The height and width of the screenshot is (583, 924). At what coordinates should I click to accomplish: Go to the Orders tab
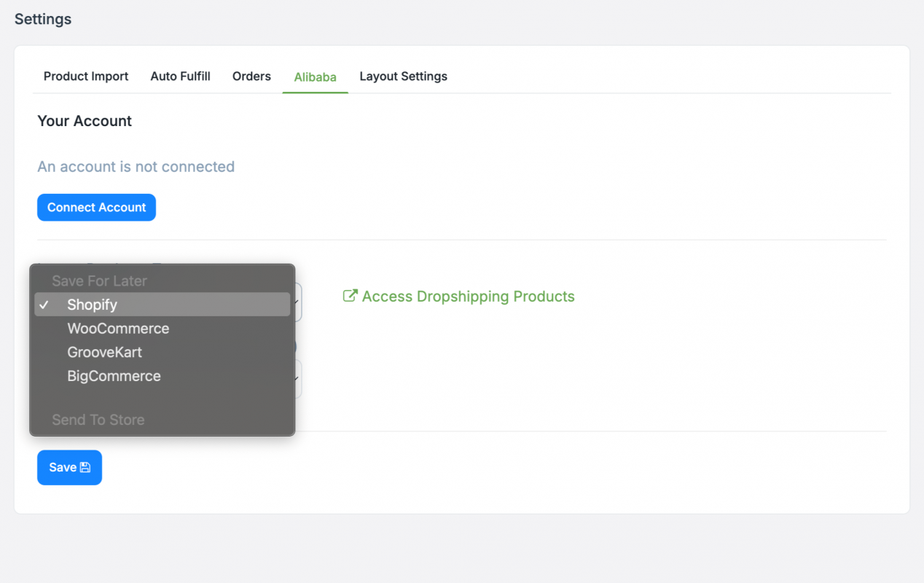[x=251, y=77]
